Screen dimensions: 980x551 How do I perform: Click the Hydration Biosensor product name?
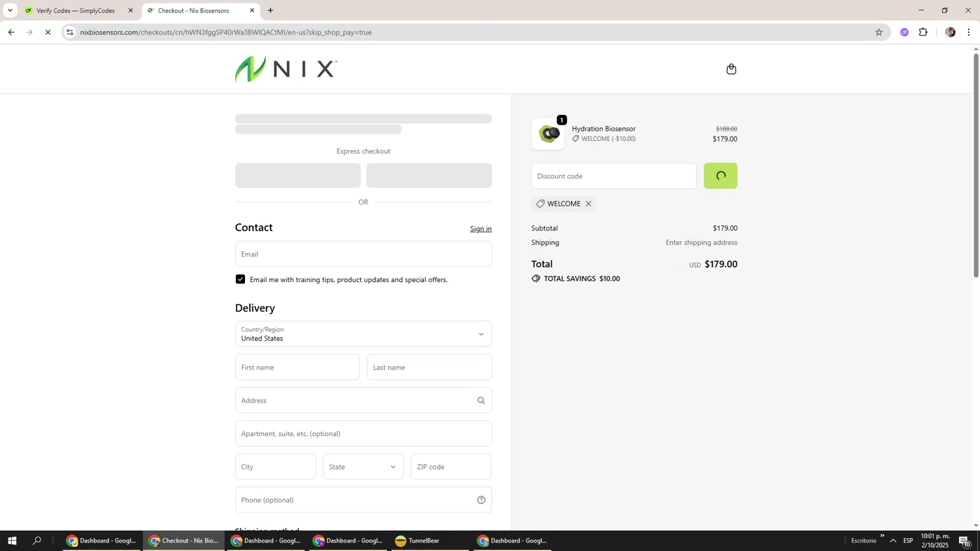[604, 129]
